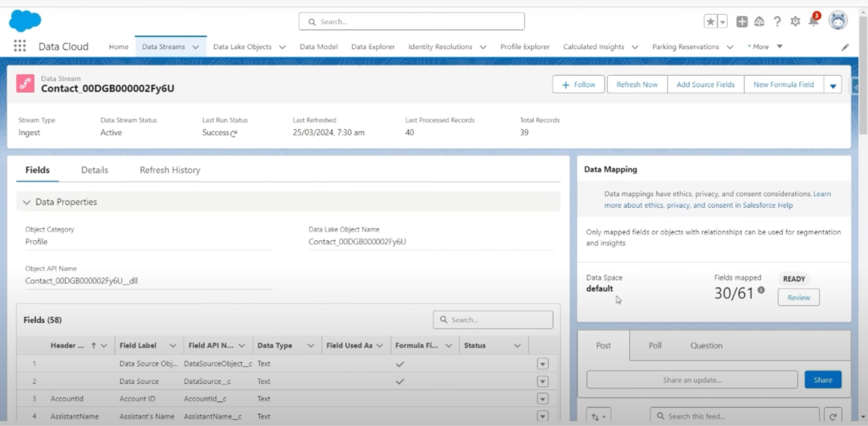Click the Fields table Search box
Screen dimensions: 868x426
click(493, 320)
